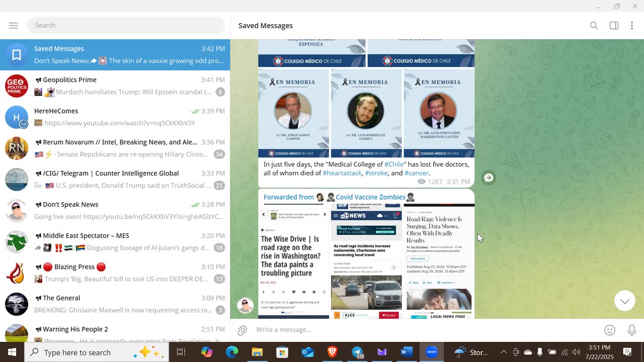Screen dimensions: 644x362
Task: Open Microsoft Word from the taskbar
Action: (x=407, y=352)
